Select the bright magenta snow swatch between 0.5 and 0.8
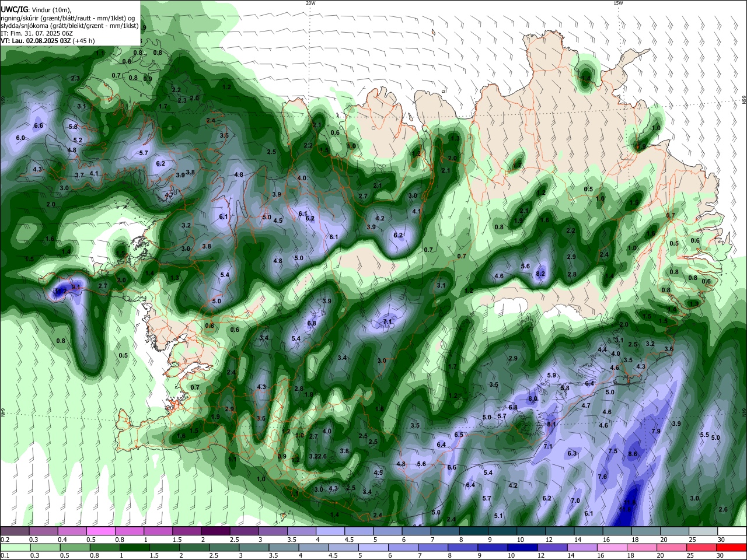The height and width of the screenshot is (560, 747). click(x=100, y=531)
